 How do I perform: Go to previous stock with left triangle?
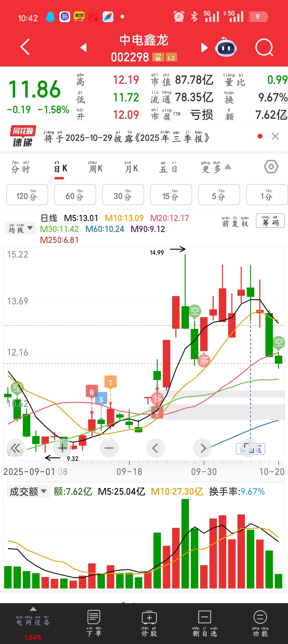[84, 47]
